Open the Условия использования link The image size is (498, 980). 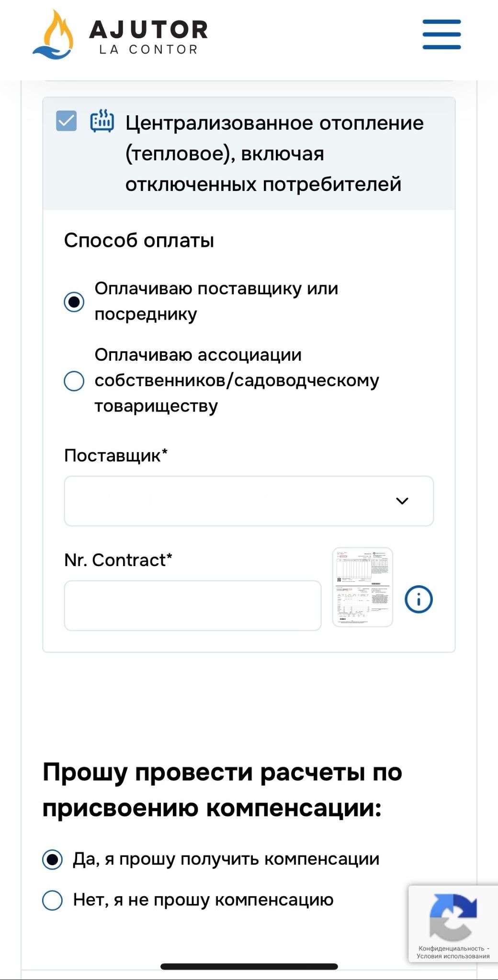click(x=453, y=956)
